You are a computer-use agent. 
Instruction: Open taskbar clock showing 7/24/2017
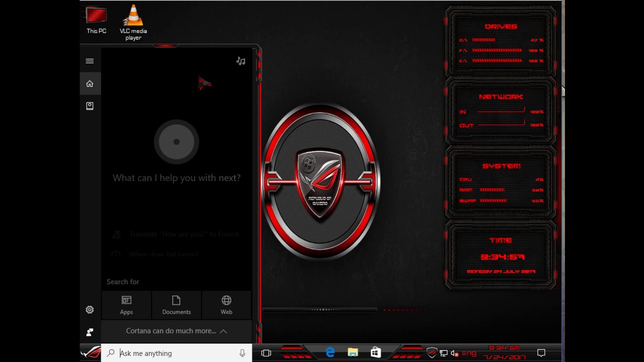tap(505, 352)
